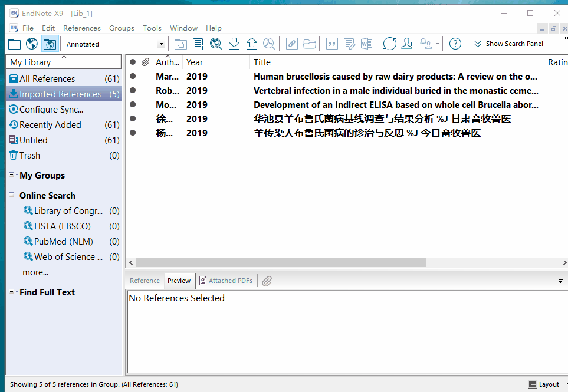Viewport: 568px width, 392px height.
Task: Sort references by Rating column header
Action: (556, 62)
